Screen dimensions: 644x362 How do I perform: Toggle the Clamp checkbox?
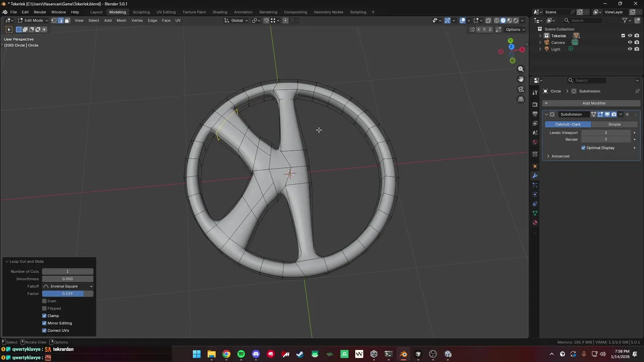pyautogui.click(x=44, y=316)
